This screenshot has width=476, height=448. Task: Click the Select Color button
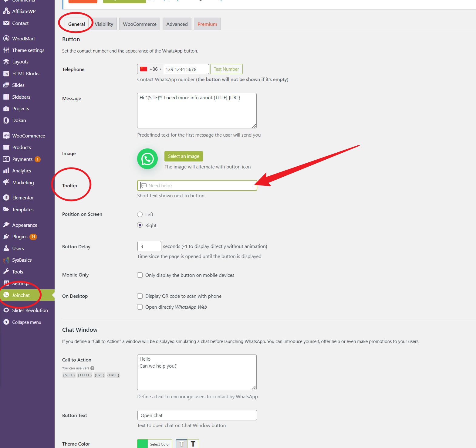[x=160, y=444]
